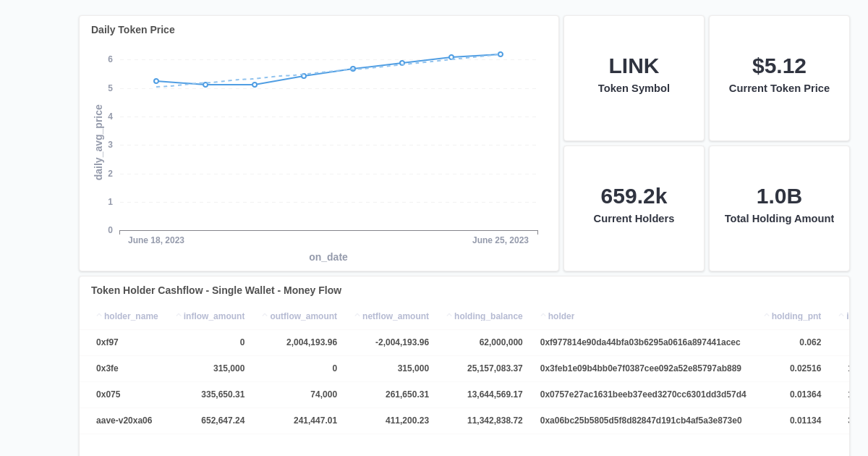Screen dimensions: 868x456
Task: Open holder address 0xf977814e90da44bfa03b6295a0616a897441acec
Action: 639,342
